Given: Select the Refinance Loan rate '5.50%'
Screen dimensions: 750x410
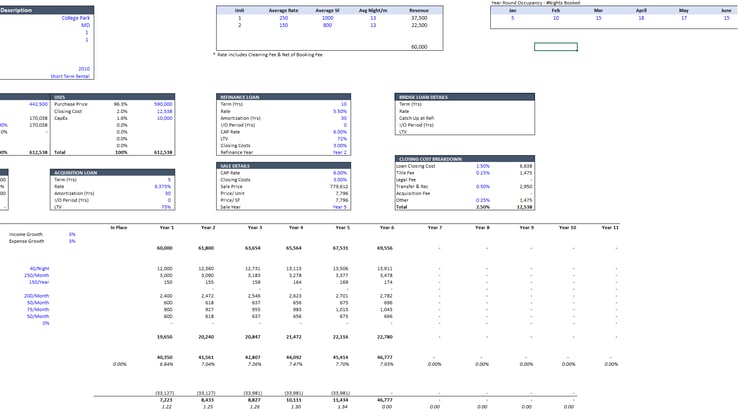Looking at the screenshot, I should click(340, 111).
